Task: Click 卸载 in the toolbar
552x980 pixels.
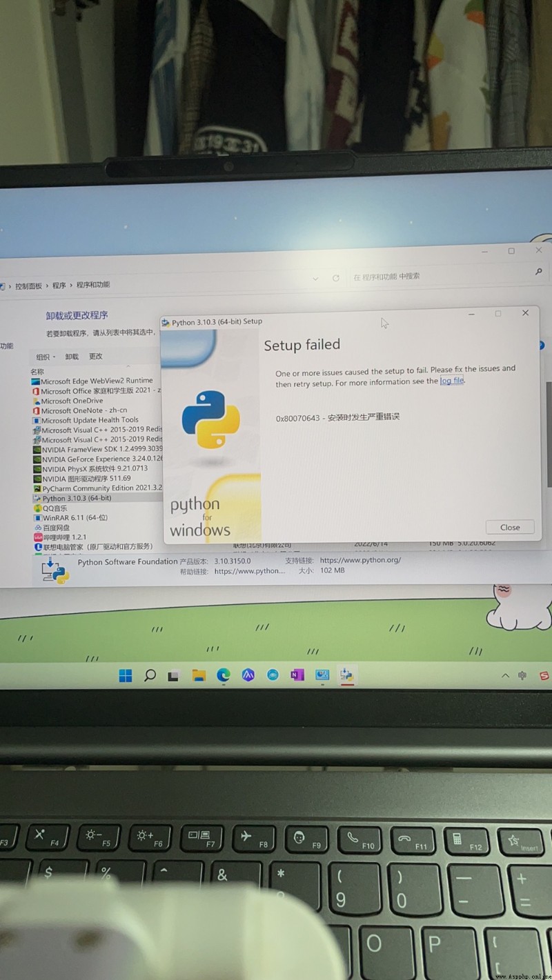Action: 72,357
